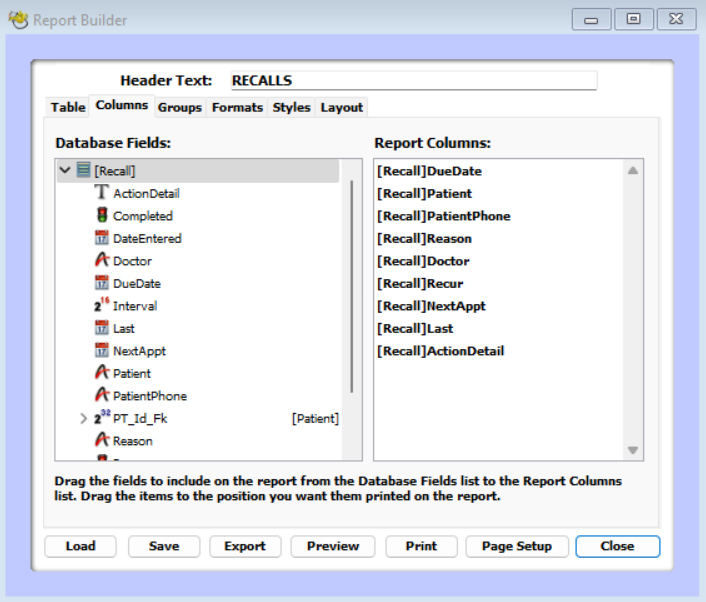Select [Recall]Patient report column

coord(424,194)
